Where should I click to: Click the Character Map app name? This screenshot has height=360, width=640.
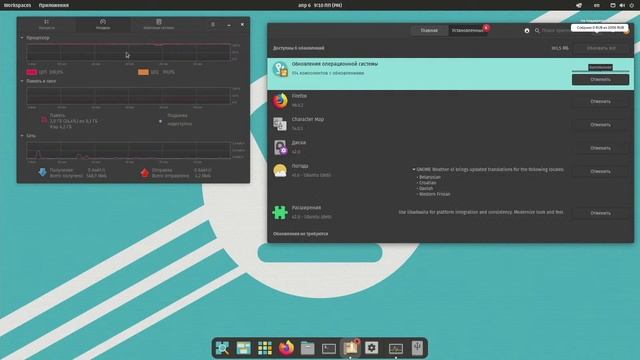click(308, 119)
